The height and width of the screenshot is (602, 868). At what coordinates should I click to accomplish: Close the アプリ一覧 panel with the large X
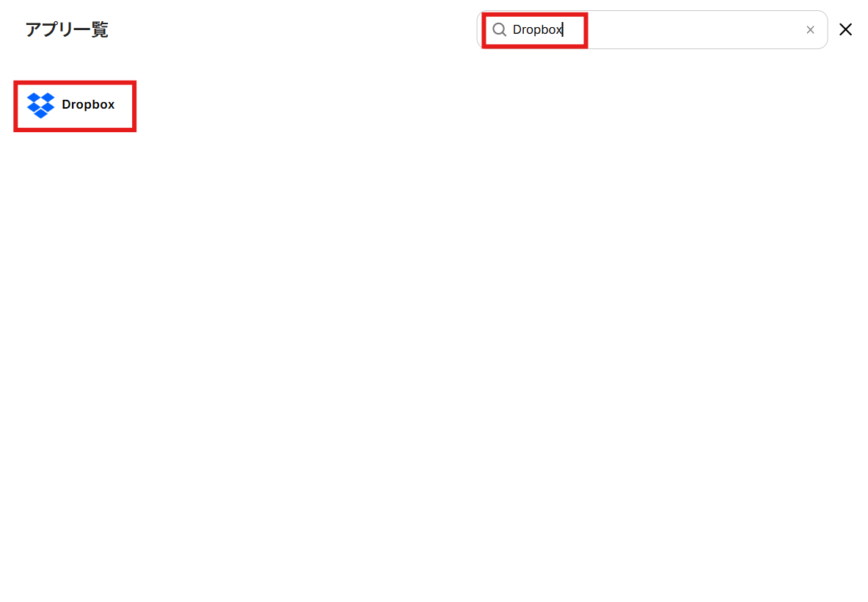(x=845, y=29)
